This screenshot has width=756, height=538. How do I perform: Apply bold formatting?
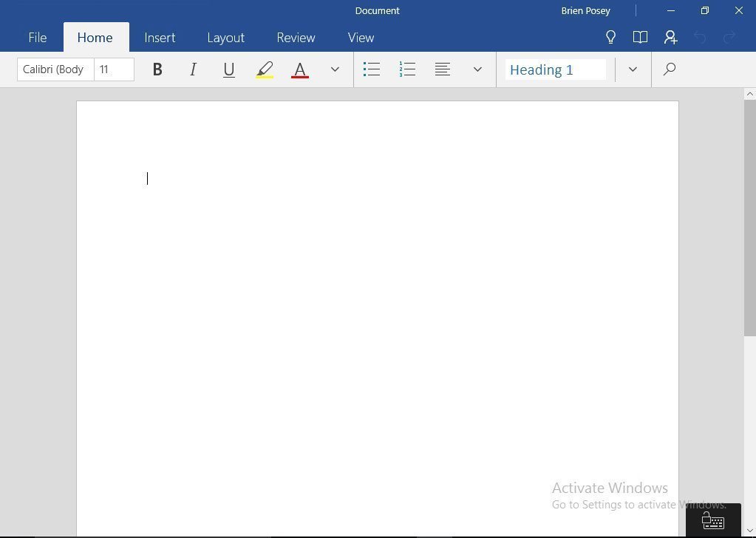pyautogui.click(x=157, y=69)
